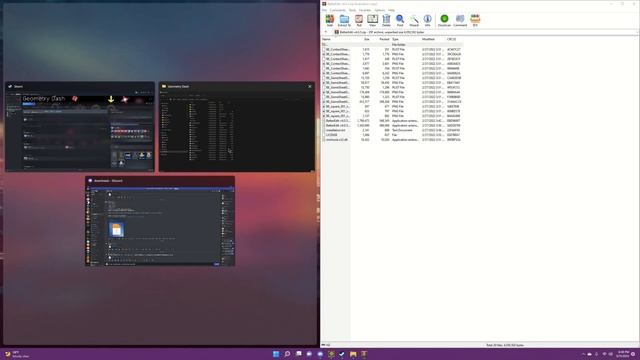The image size is (640, 360).
Task: Click the Delete trash can toolbar icon
Action: coord(386,20)
